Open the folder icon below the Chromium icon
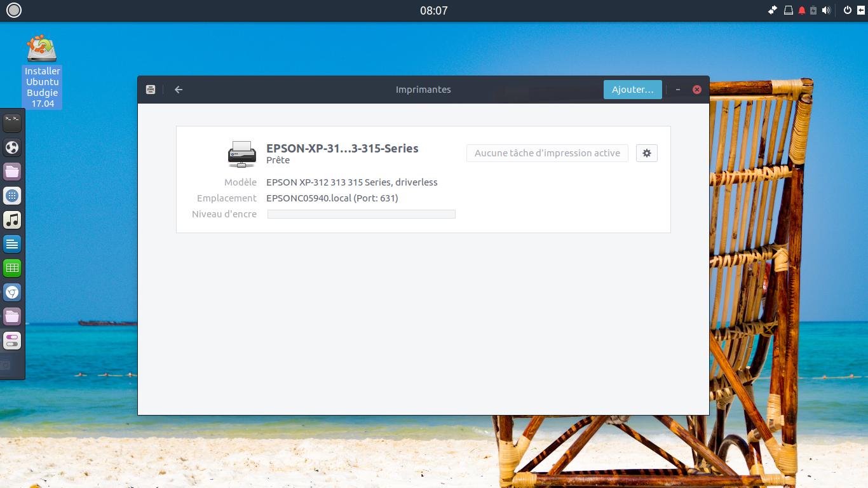The height and width of the screenshot is (488, 868). (x=12, y=316)
